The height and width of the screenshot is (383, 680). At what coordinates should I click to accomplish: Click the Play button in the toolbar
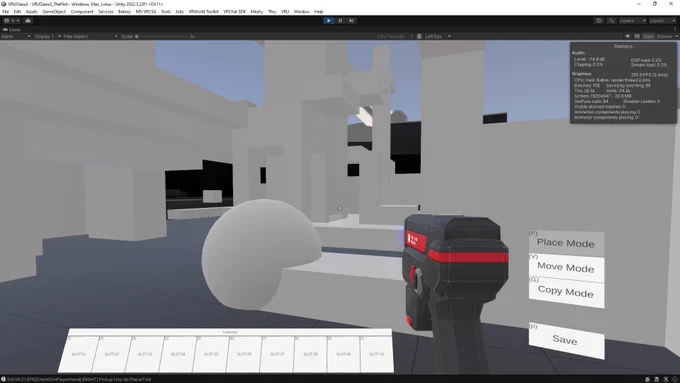[329, 20]
